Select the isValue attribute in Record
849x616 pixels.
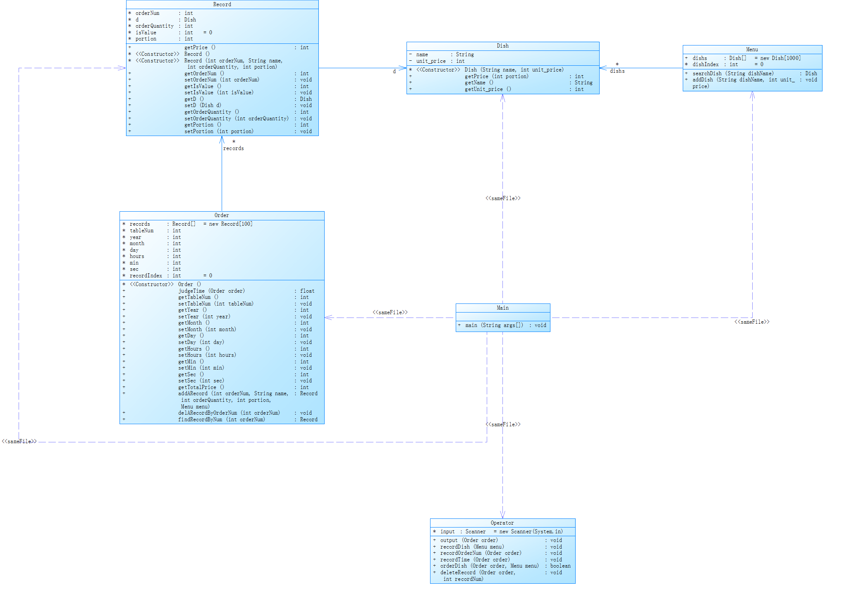click(146, 33)
